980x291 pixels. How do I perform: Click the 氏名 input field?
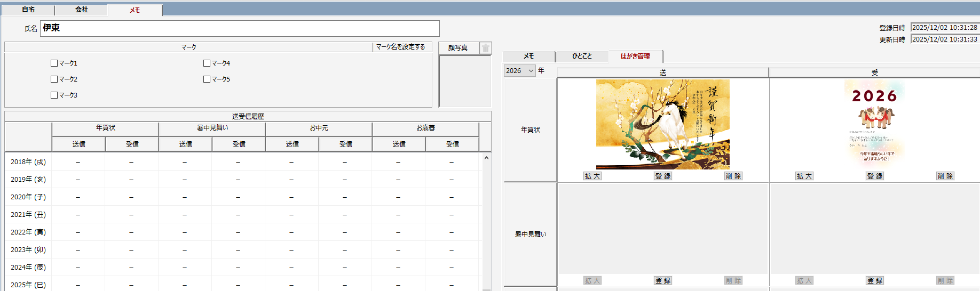coord(240,28)
